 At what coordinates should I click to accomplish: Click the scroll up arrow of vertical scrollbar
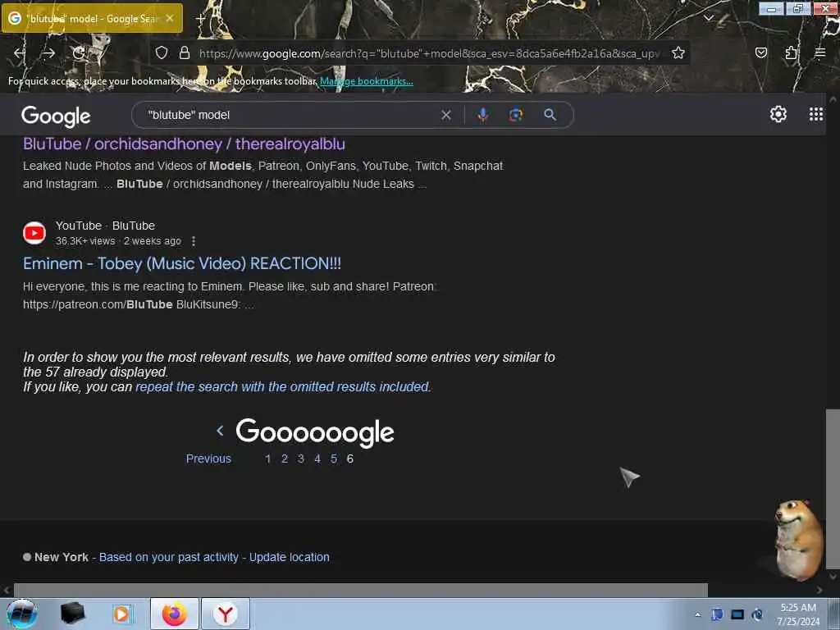[833, 99]
